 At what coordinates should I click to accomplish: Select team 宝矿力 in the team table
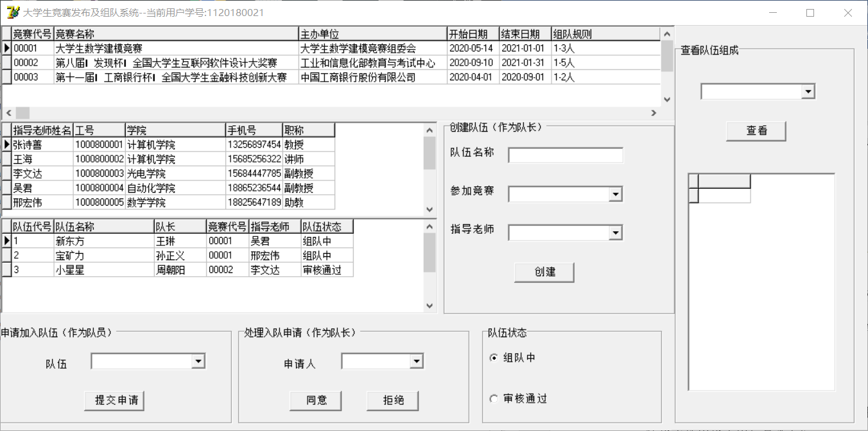104,256
